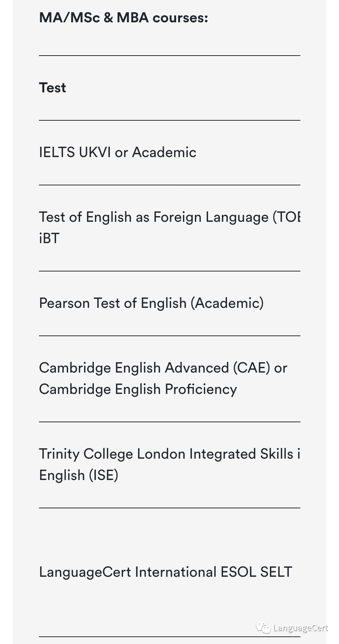Click the word 'SELT' in the last row
Viewport: 339px width, 644px height.
coord(276,572)
